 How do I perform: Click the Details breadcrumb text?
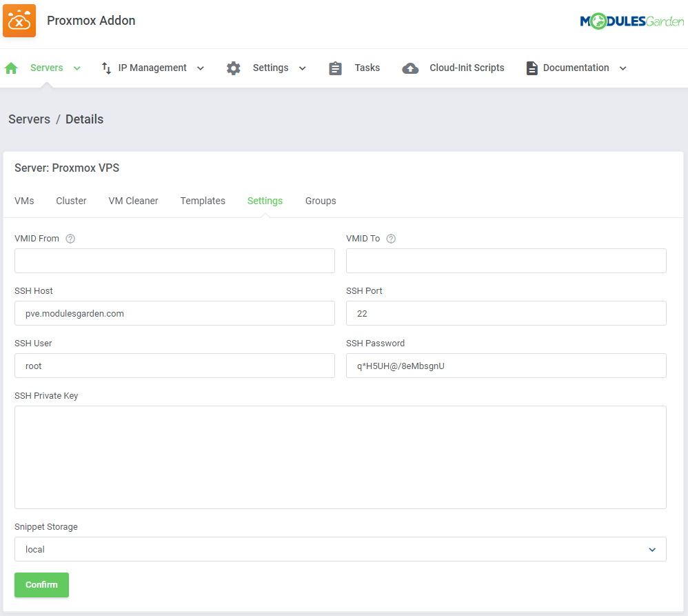point(84,119)
